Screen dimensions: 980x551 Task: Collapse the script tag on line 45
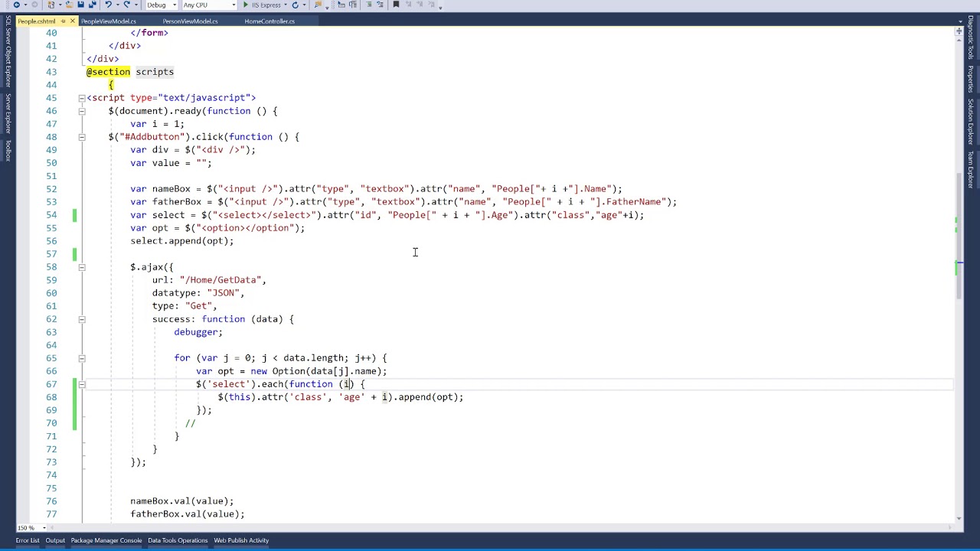click(81, 98)
